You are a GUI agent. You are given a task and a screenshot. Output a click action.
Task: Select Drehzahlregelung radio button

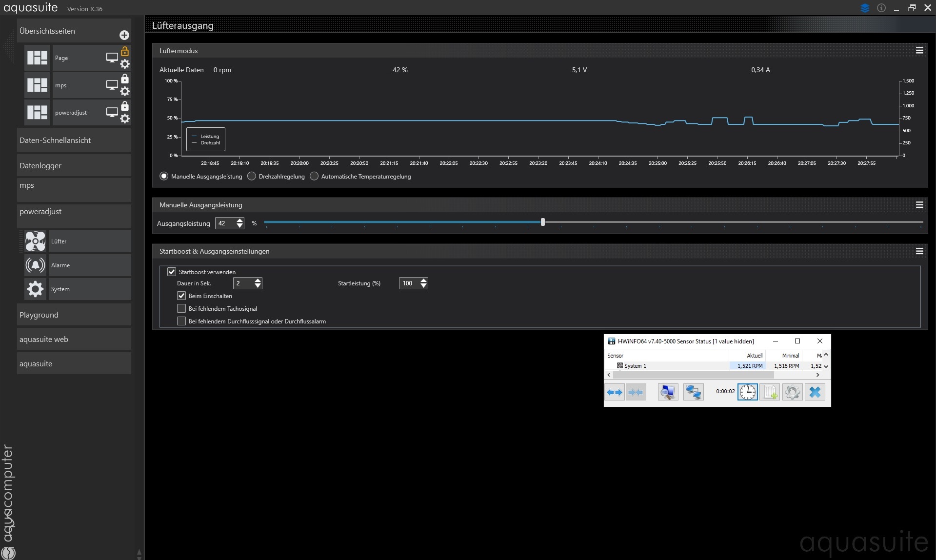[x=252, y=176]
